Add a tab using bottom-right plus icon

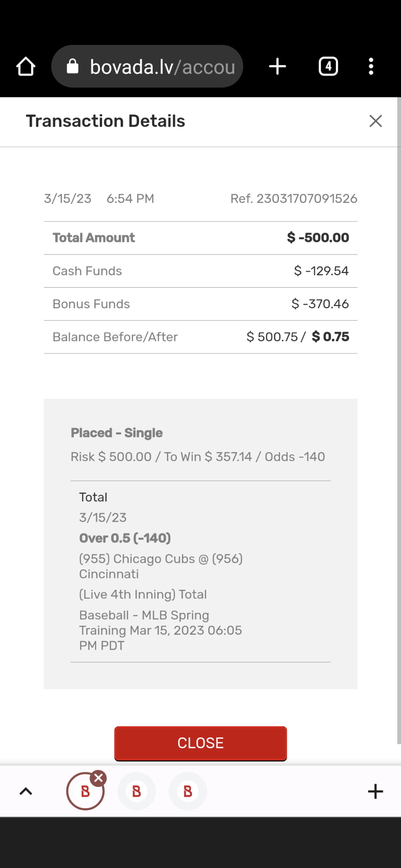tap(375, 791)
